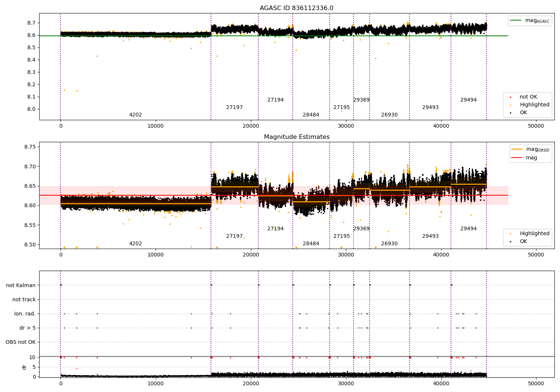This screenshot has height=392, width=560.
Task: Click obsid label 28484 in Magnitude Estimates plot
Action: click(311, 244)
